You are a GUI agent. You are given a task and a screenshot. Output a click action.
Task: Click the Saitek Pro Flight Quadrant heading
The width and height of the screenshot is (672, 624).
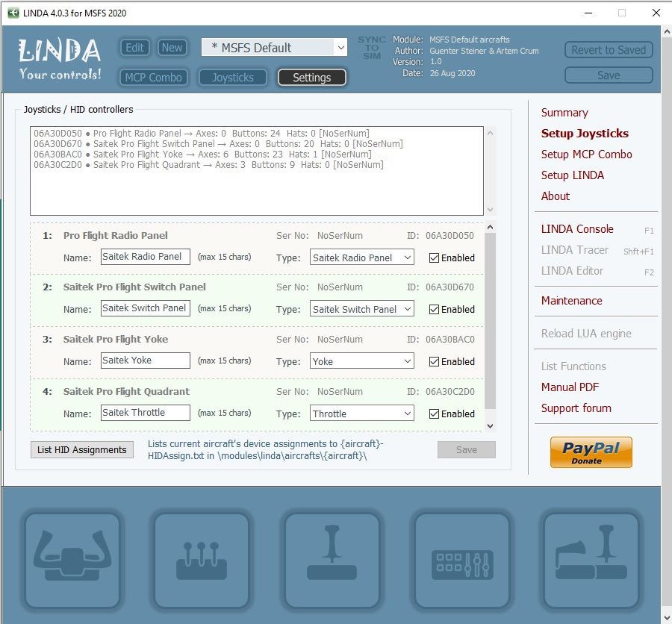(126, 392)
